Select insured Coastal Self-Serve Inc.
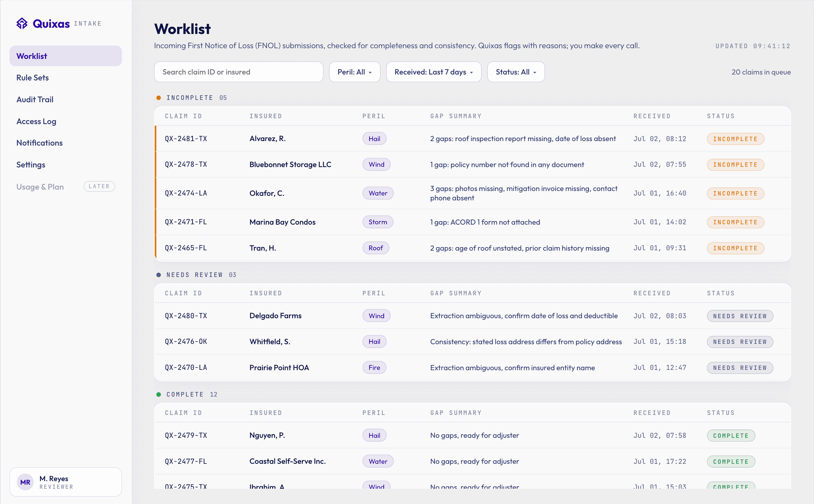Viewport: 814px width, 504px height. point(288,461)
